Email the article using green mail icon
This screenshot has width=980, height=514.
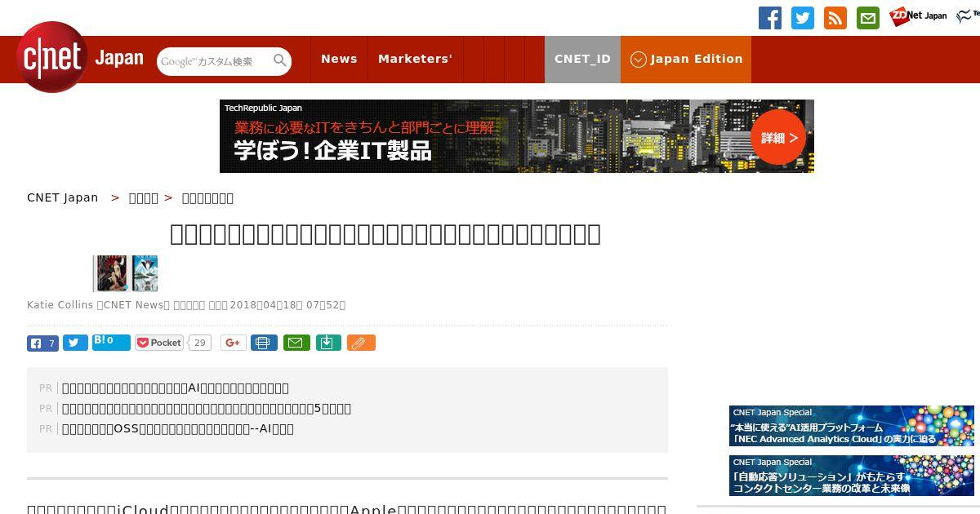296,343
